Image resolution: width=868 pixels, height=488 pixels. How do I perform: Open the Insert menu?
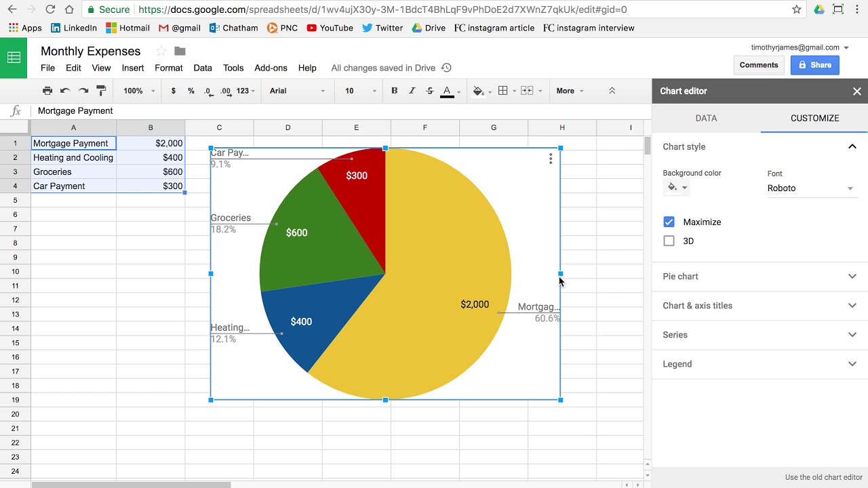[133, 68]
